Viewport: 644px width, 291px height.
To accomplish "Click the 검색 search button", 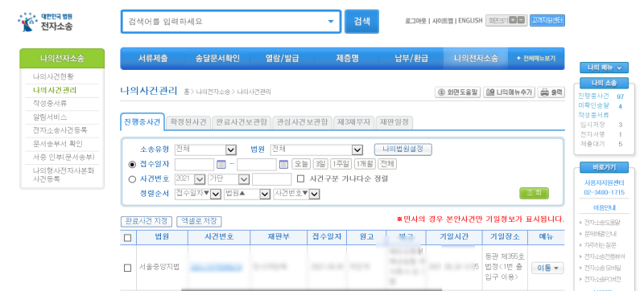I will click(361, 22).
